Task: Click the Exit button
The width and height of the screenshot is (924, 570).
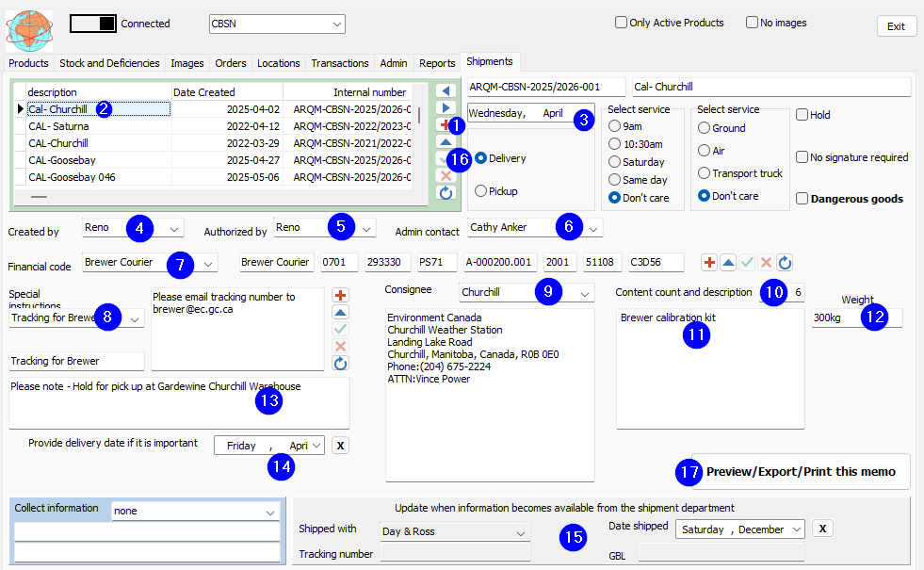Action: pos(897,26)
